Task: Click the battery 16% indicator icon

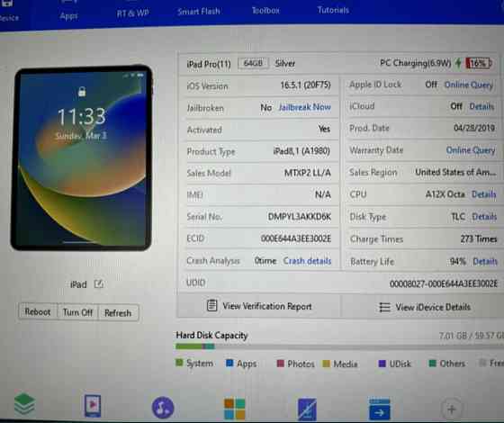Action: tap(479, 63)
